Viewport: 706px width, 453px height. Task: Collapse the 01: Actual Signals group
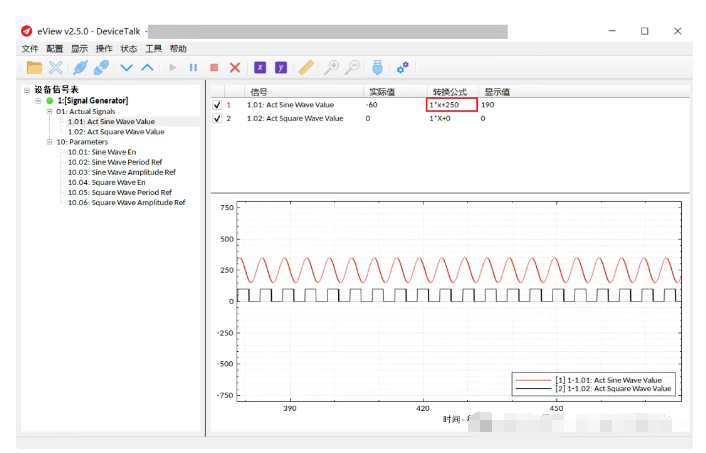click(50, 111)
